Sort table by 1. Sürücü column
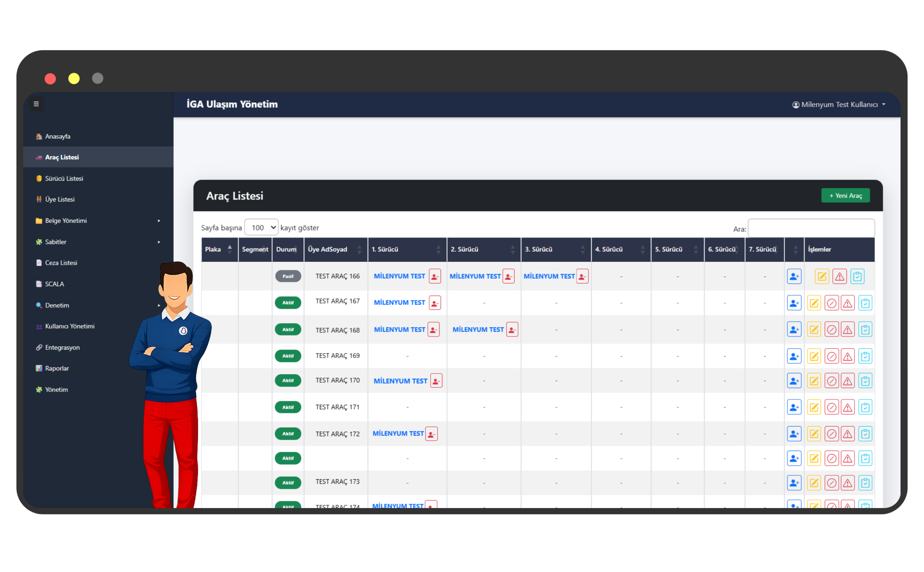Image resolution: width=924 pixels, height=572 pixels. (407, 249)
